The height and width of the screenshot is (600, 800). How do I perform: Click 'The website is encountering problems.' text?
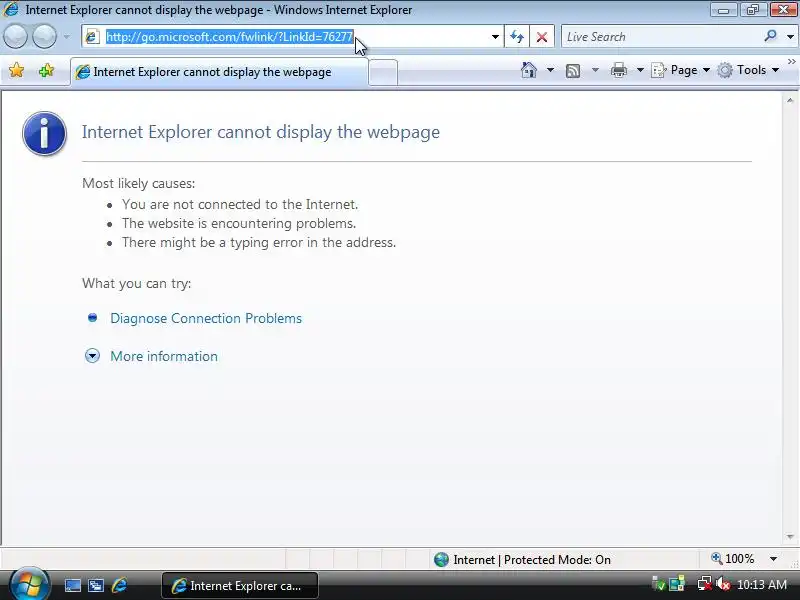pos(239,223)
